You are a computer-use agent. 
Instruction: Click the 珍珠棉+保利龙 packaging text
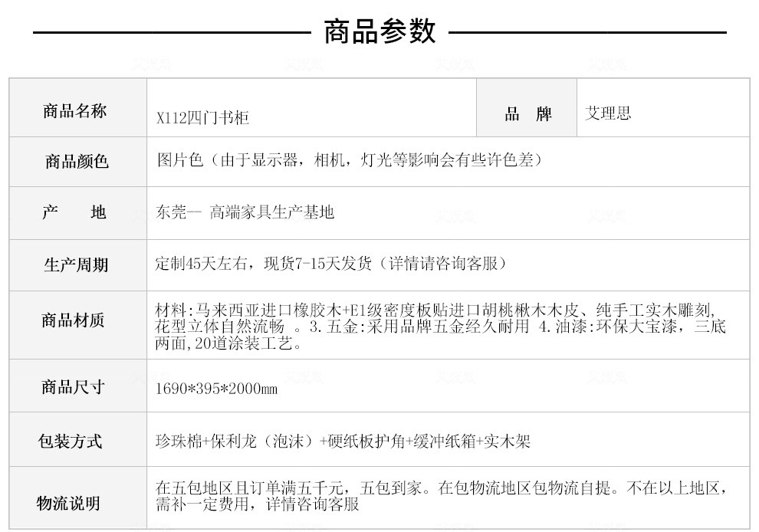pos(343,441)
